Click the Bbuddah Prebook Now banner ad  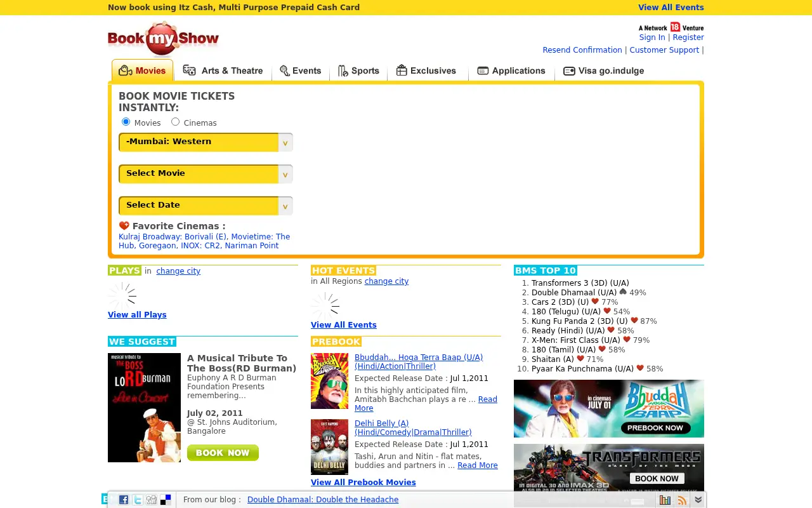click(x=609, y=408)
